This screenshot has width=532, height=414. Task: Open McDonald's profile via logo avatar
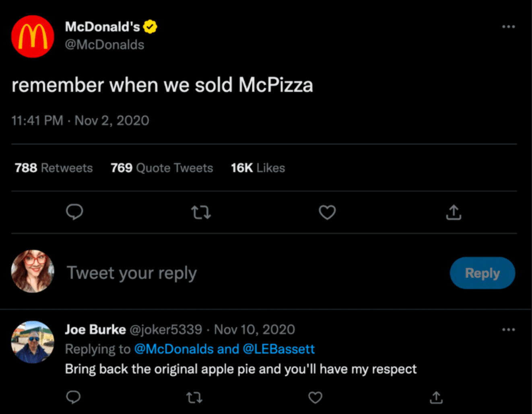33,37
